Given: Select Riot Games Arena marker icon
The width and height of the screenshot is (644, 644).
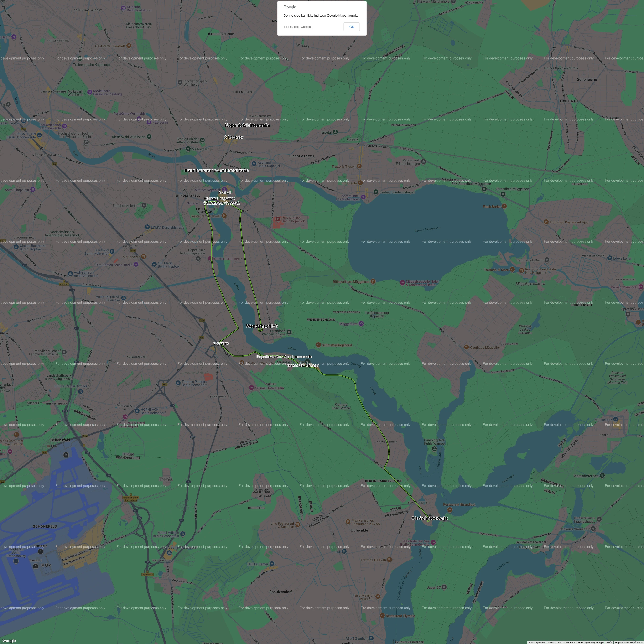Looking at the screenshot, I should click(136, 265).
